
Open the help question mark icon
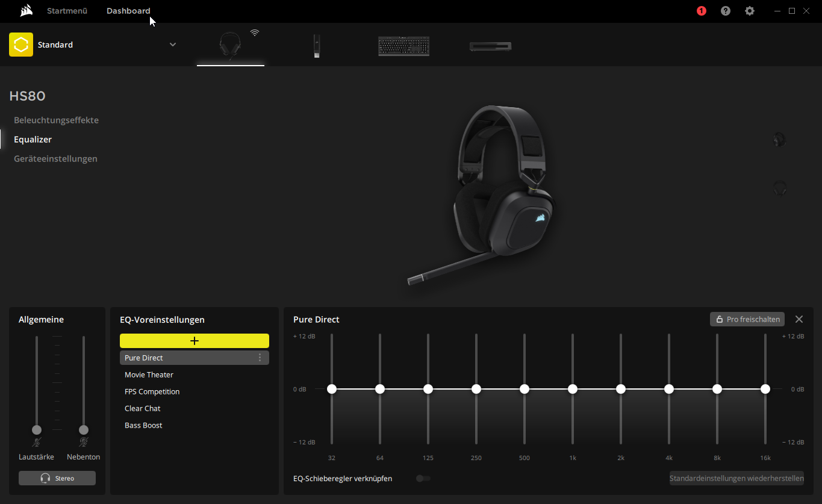[x=726, y=11]
